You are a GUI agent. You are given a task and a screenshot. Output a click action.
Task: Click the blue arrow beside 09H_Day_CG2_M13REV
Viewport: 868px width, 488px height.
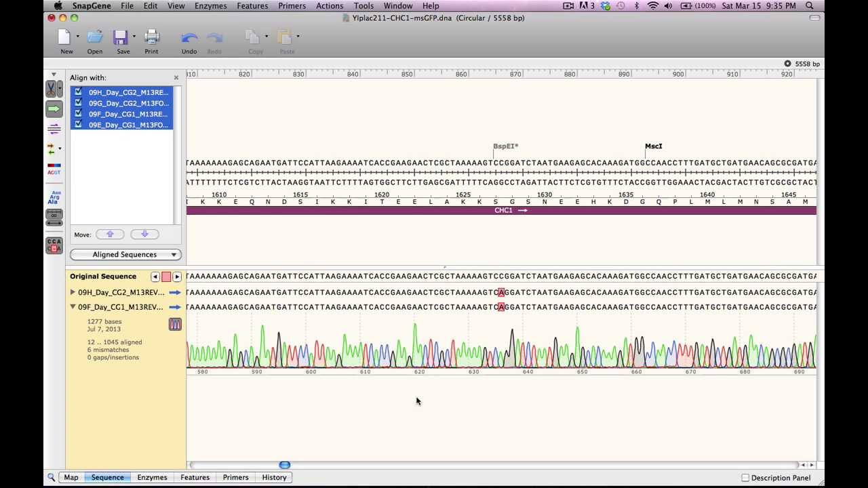click(x=175, y=293)
